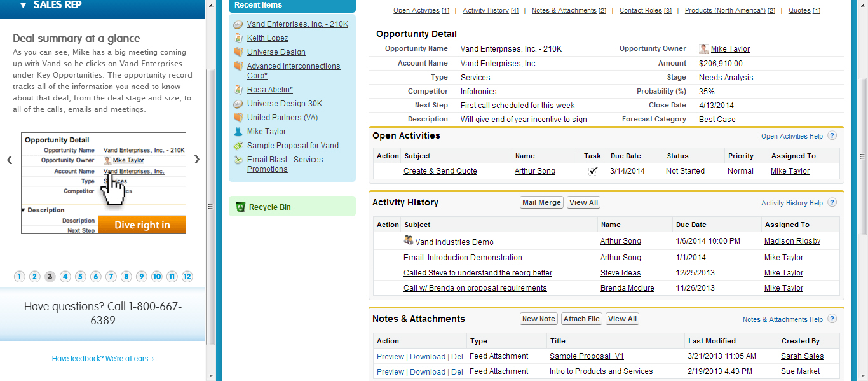868x381 pixels.
Task: Go to tour step 5 circle
Action: [81, 277]
